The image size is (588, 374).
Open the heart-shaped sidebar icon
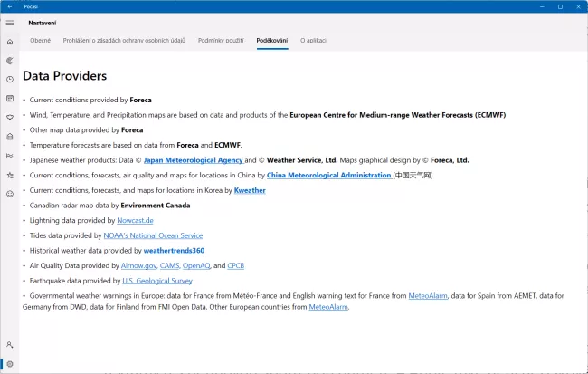coord(10,118)
